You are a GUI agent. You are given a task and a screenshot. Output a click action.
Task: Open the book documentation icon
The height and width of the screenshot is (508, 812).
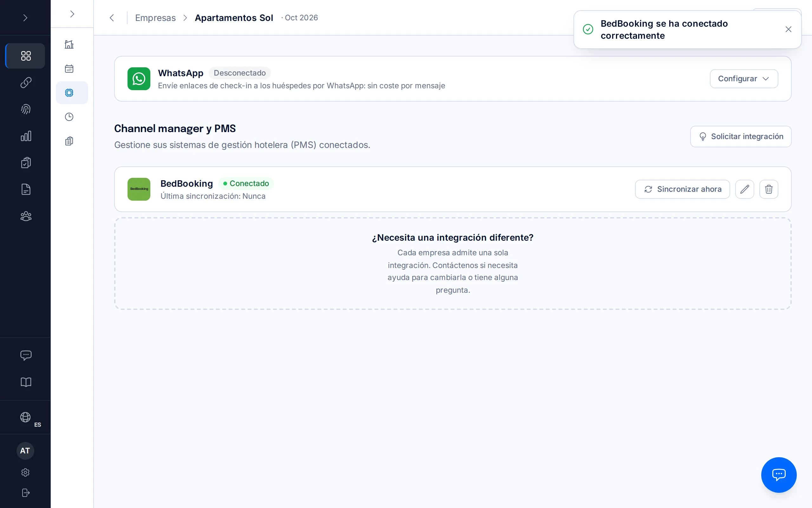[x=25, y=382]
